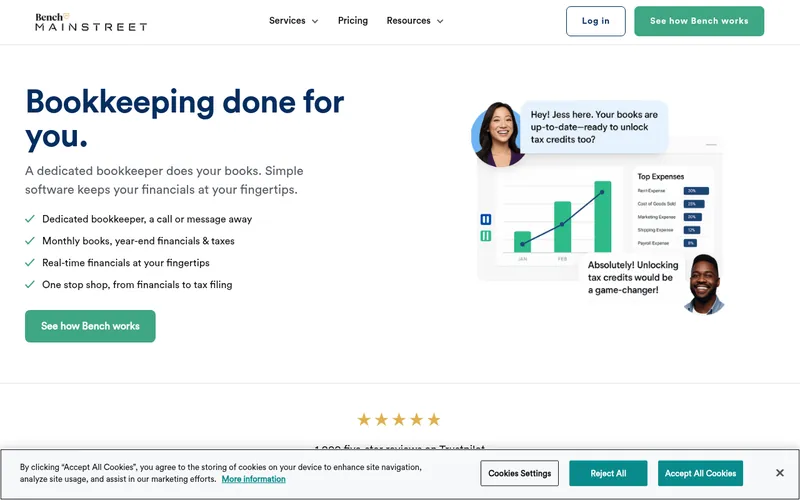Image resolution: width=800 pixels, height=500 pixels.
Task: Accept All Cookies
Action: coord(700,473)
